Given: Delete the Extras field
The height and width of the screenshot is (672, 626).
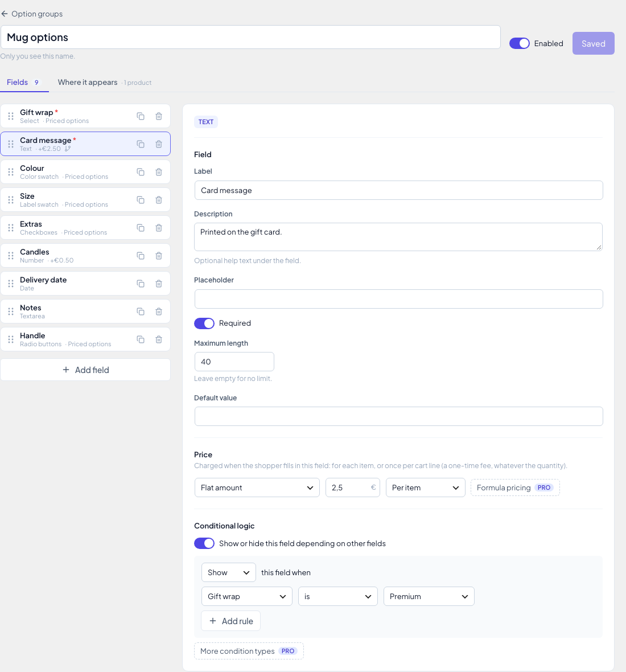Looking at the screenshot, I should coord(159,228).
